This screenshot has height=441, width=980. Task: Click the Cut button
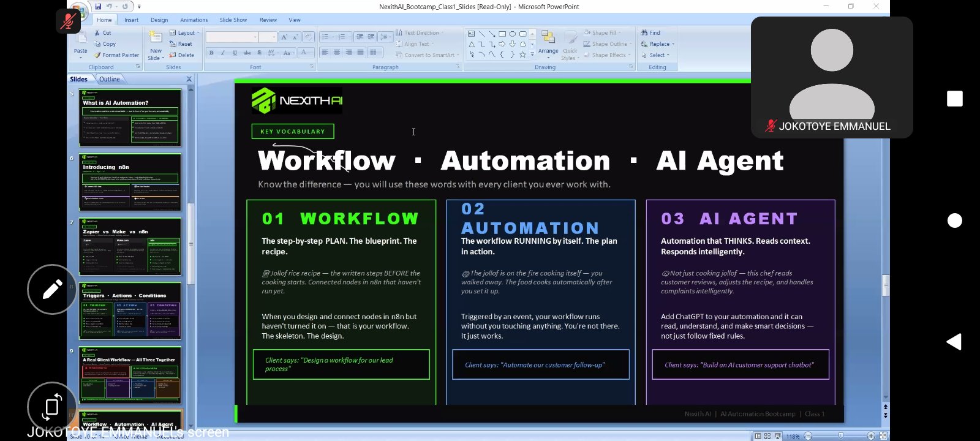coord(102,33)
